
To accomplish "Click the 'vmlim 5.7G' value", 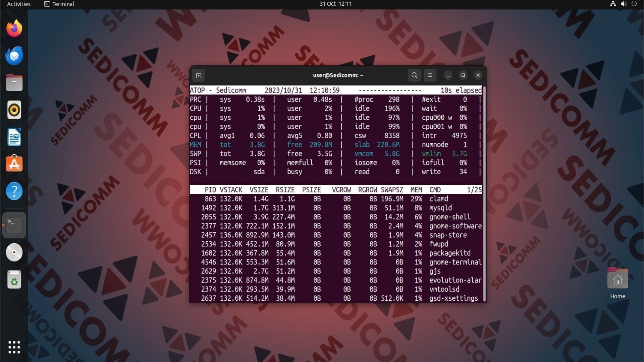I will [x=444, y=154].
